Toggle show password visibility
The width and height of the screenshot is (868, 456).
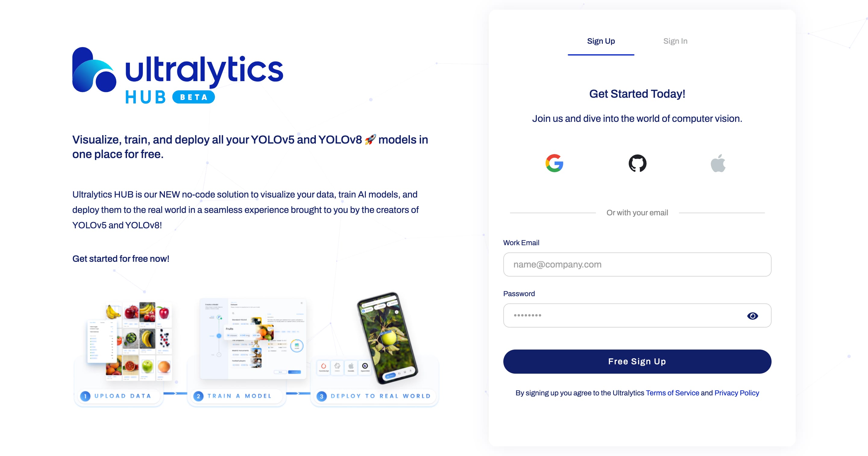click(752, 315)
